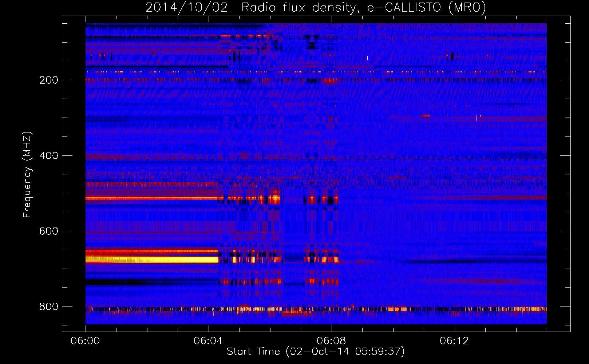Click the plot title '2014/10/02 Radio flux density, e-CALLISTO (MRO)'
Screen dimensions: 589x364
(x=316, y=7)
